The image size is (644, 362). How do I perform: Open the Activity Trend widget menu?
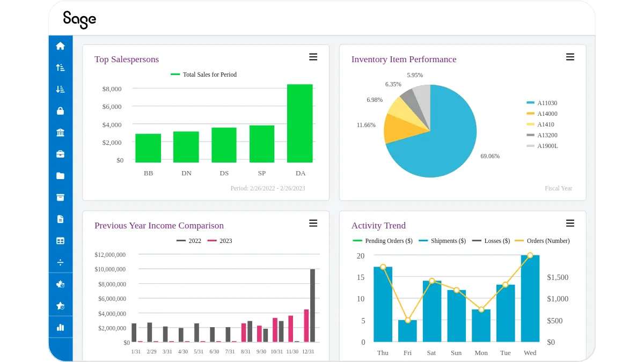pos(570,223)
